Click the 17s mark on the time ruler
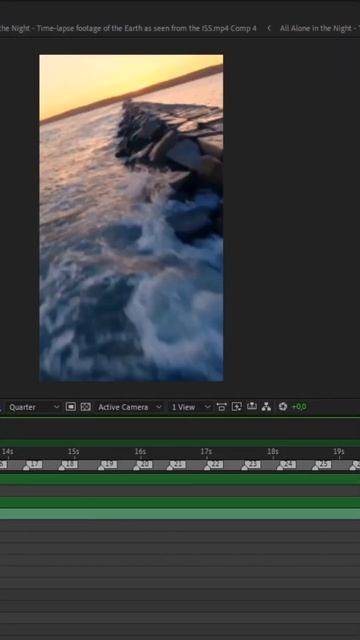Viewport: 360px width, 640px height. point(206,451)
